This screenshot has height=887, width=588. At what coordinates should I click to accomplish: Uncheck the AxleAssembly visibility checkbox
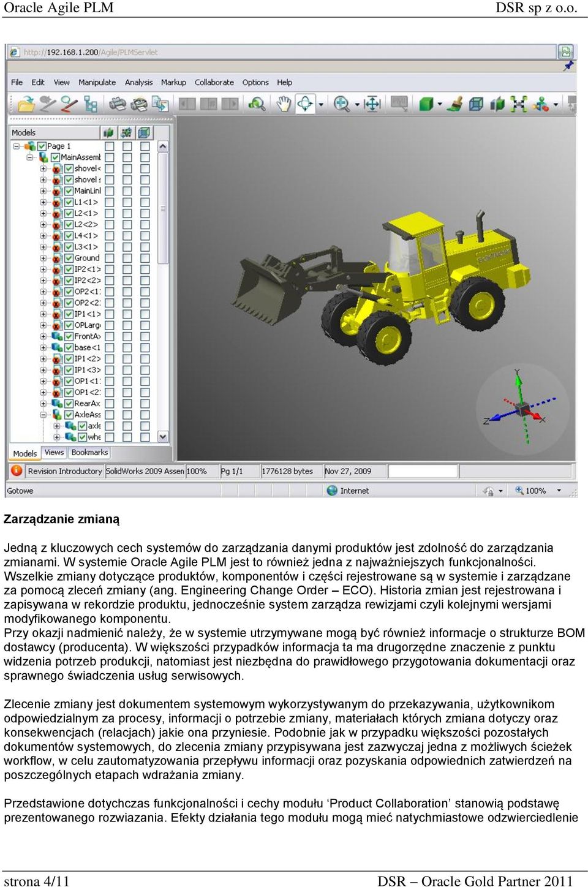[69, 415]
